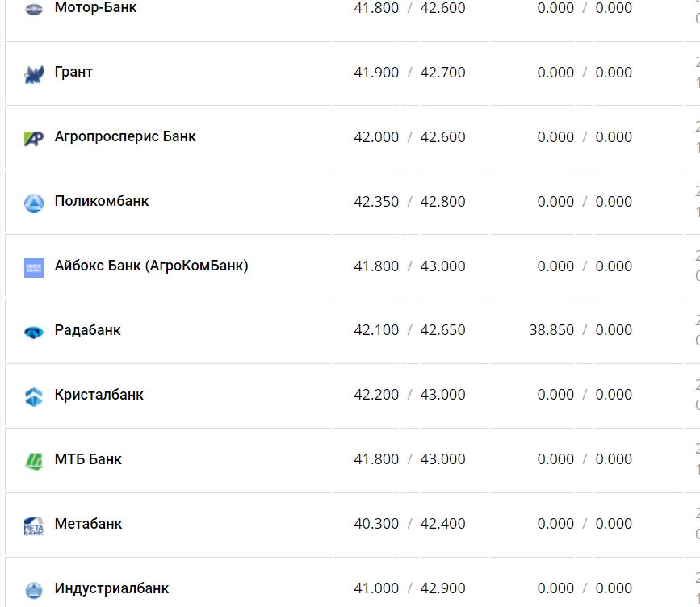
Task: Click the Метабанк logo icon
Action: tap(34, 525)
